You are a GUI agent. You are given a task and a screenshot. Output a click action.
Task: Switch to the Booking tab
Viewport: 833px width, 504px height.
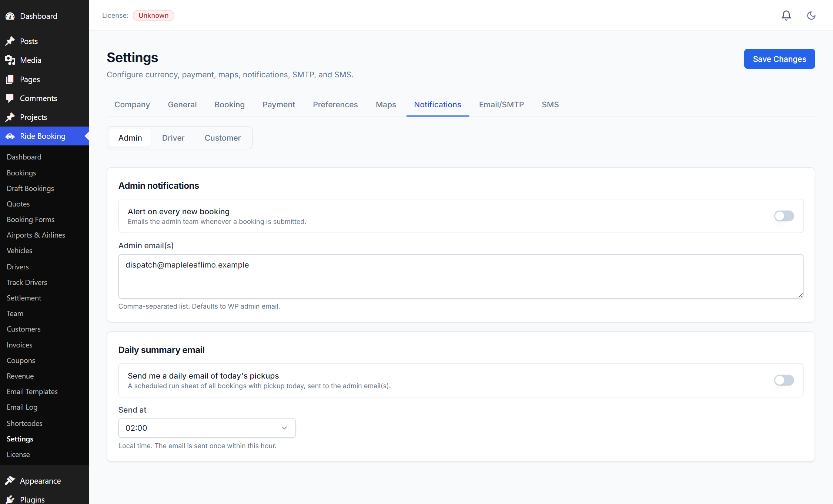pos(230,105)
